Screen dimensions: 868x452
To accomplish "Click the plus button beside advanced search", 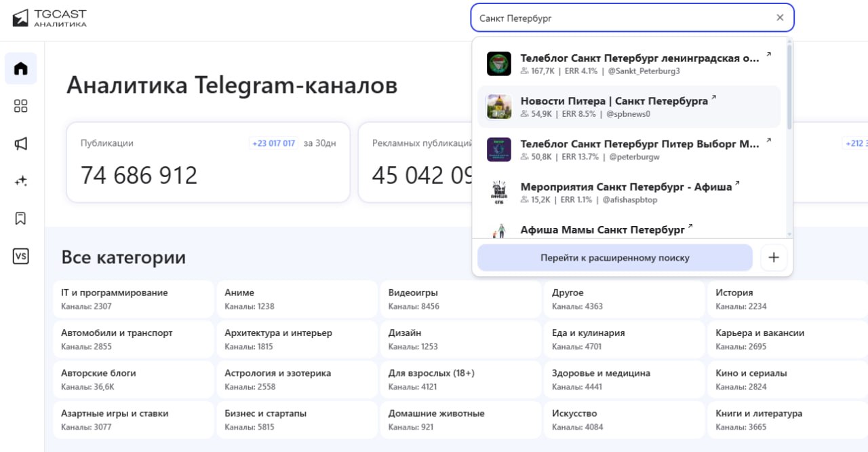I will point(774,258).
